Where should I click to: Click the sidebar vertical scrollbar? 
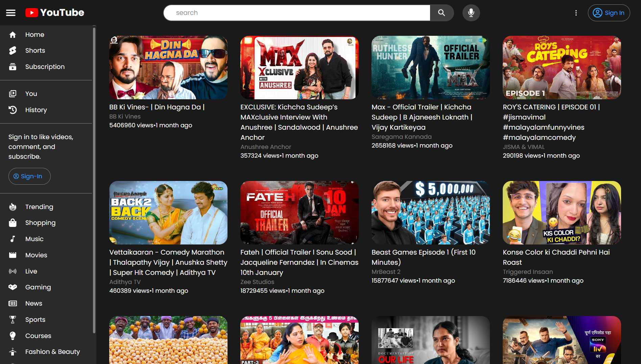(x=94, y=179)
